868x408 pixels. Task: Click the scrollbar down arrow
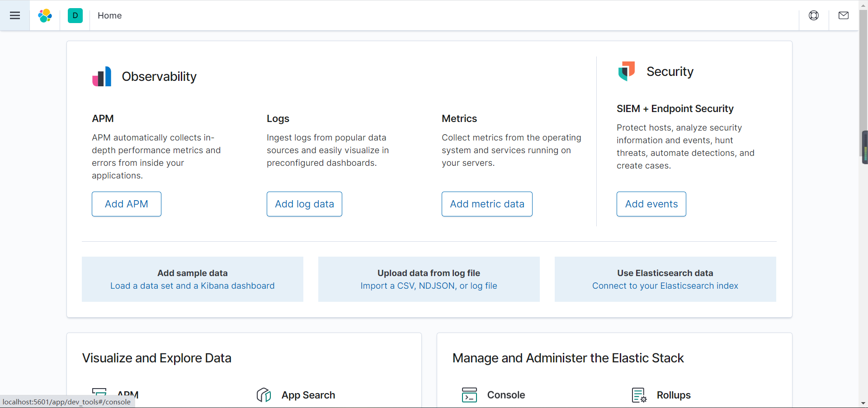click(863, 403)
